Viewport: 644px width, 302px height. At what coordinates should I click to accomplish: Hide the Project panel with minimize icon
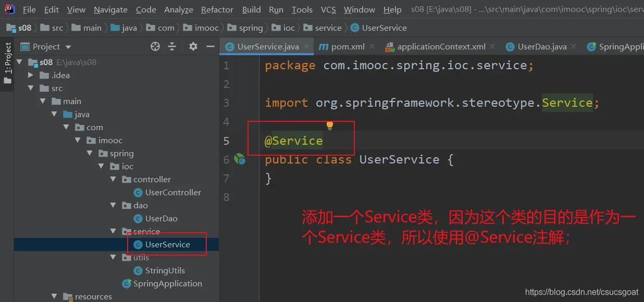(x=210, y=47)
